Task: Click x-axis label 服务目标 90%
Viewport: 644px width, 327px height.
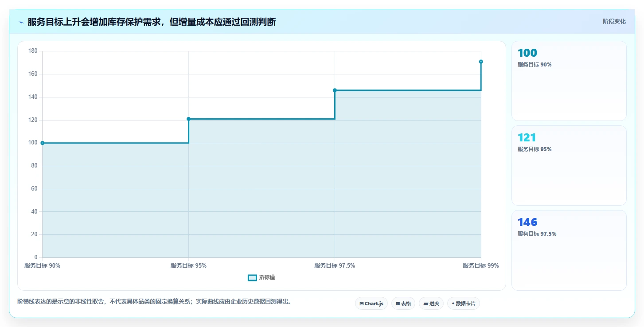Action: tap(43, 266)
